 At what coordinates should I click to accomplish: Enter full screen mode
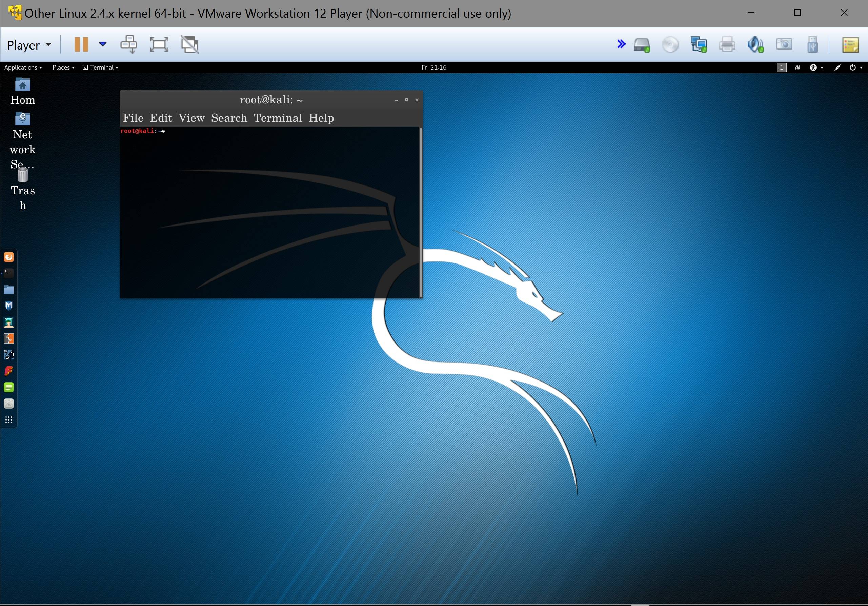[x=159, y=45]
